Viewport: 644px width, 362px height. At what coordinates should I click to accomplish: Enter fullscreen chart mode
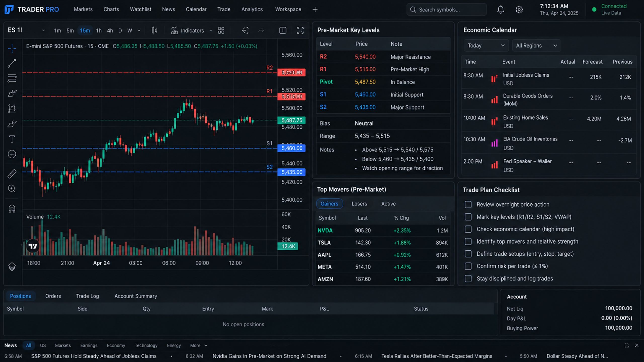pos(300,30)
